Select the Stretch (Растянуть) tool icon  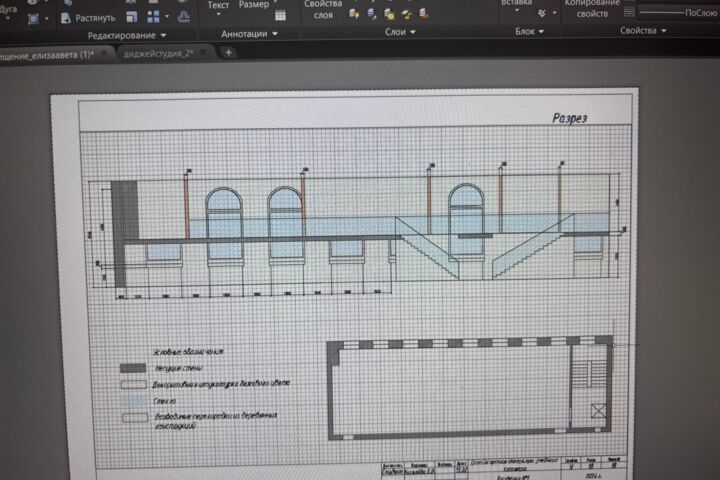pyautogui.click(x=66, y=18)
